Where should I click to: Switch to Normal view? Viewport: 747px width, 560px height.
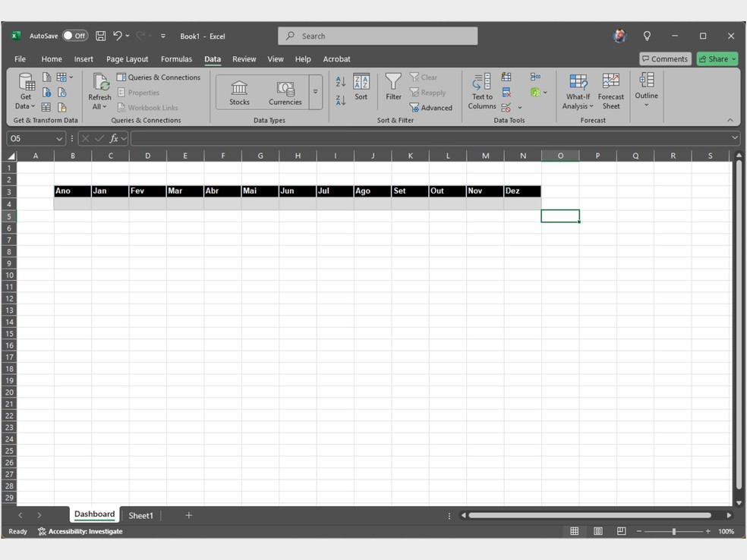point(575,531)
